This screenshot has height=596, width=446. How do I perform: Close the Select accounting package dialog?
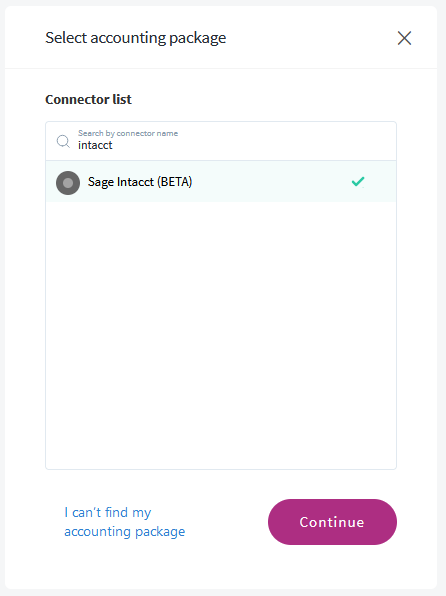pyautogui.click(x=404, y=38)
